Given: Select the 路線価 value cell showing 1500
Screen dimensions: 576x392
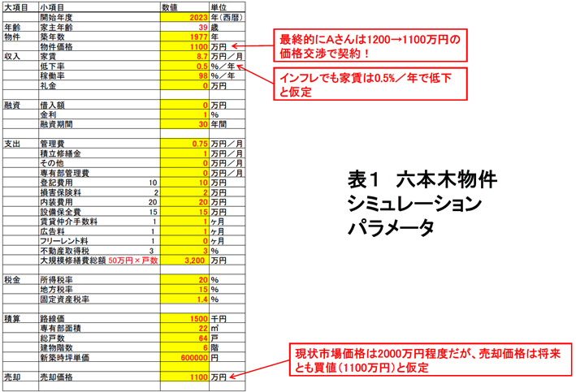Looking at the screenshot, I should tap(185, 319).
